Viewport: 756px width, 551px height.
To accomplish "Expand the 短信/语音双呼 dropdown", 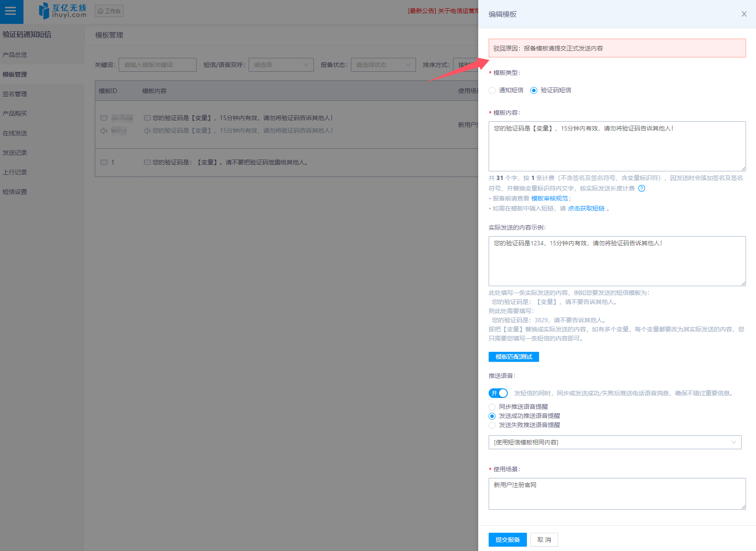I will [281, 65].
